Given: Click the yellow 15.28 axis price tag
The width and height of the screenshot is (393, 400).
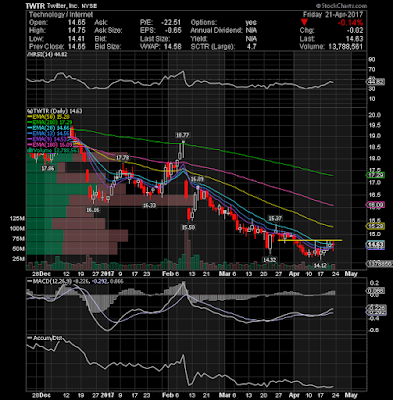Looking at the screenshot, I should pos(376,226).
